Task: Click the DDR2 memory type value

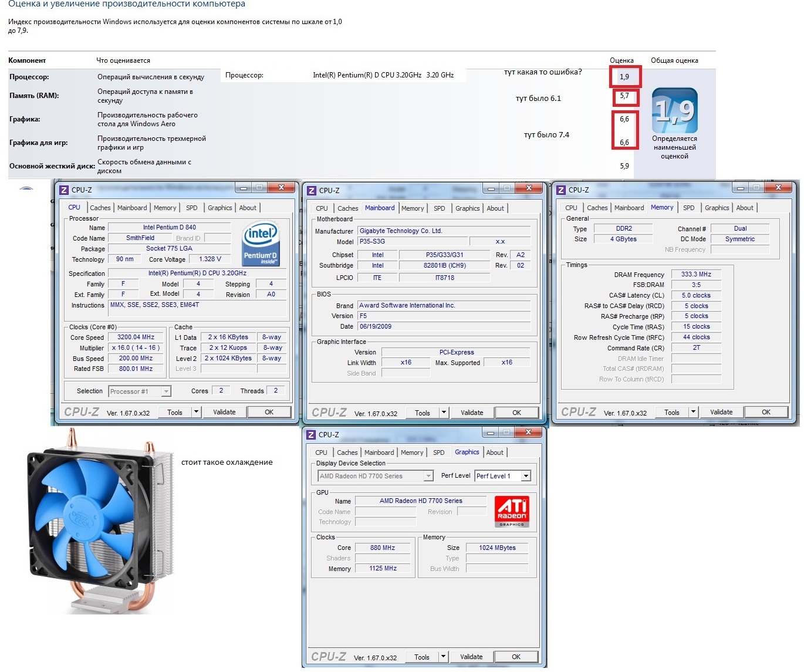Action: (624, 229)
